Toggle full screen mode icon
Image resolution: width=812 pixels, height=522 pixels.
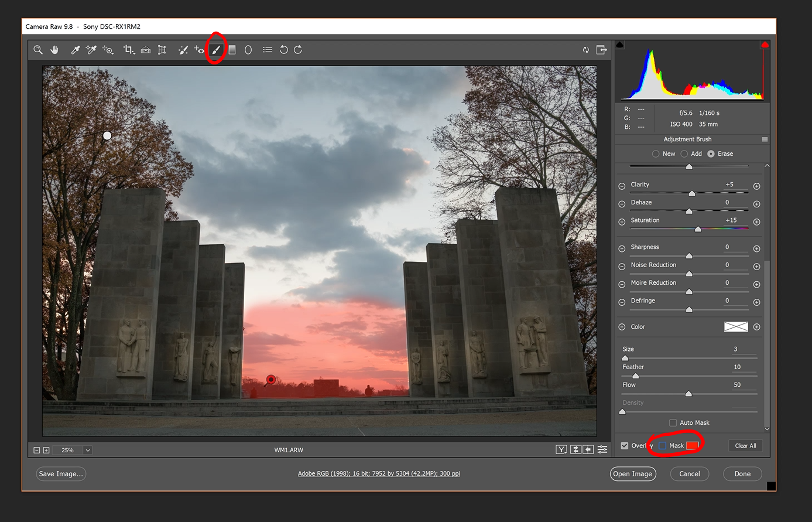tap(601, 50)
